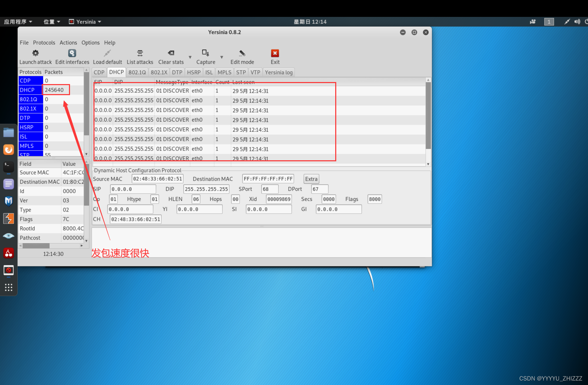Image resolution: width=588 pixels, height=385 pixels.
Task: Switch to the CDP tab
Action: [99, 72]
